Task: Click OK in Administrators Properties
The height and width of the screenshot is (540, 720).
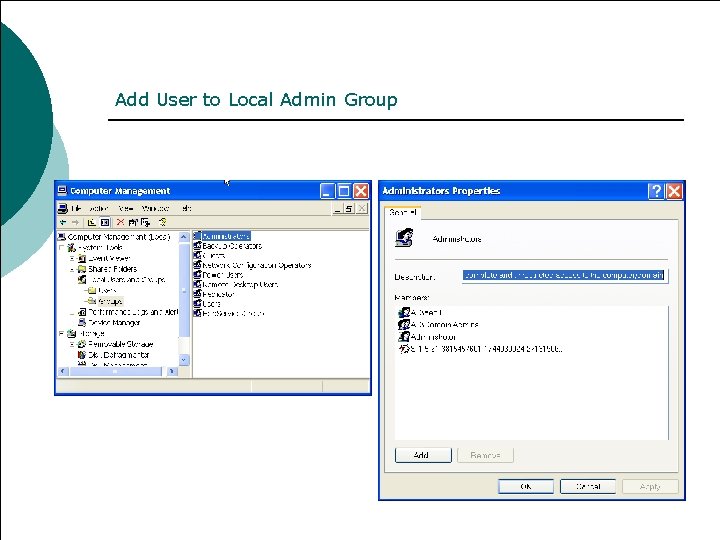Action: coord(526,486)
